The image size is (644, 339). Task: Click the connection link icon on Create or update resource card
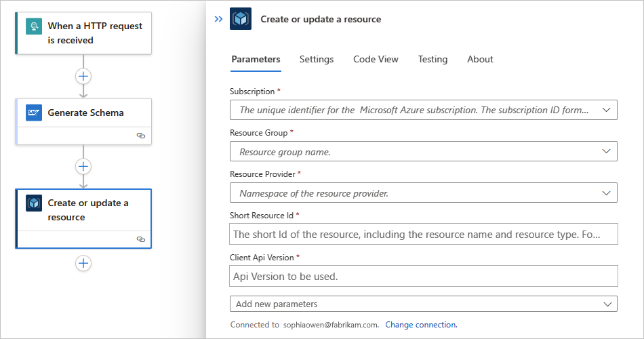point(140,239)
